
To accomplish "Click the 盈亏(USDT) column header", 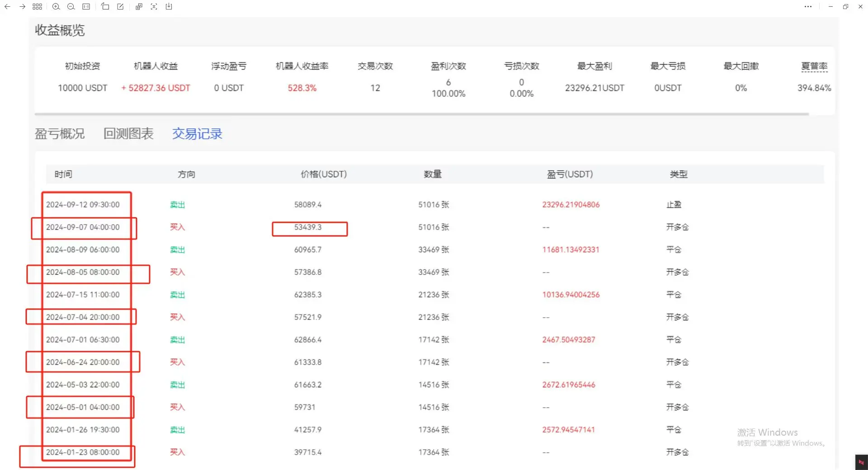I will click(x=570, y=174).
